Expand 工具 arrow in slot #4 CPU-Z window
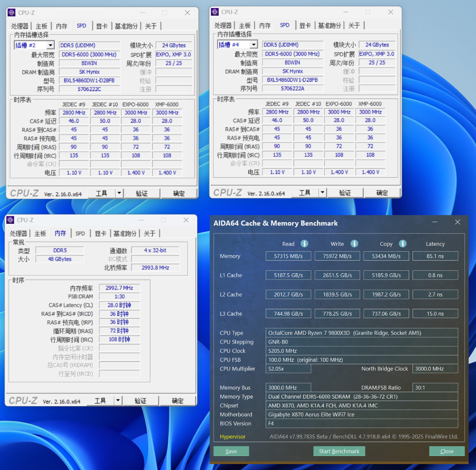Viewport: 476px width, 470px height. pyautogui.click(x=322, y=192)
